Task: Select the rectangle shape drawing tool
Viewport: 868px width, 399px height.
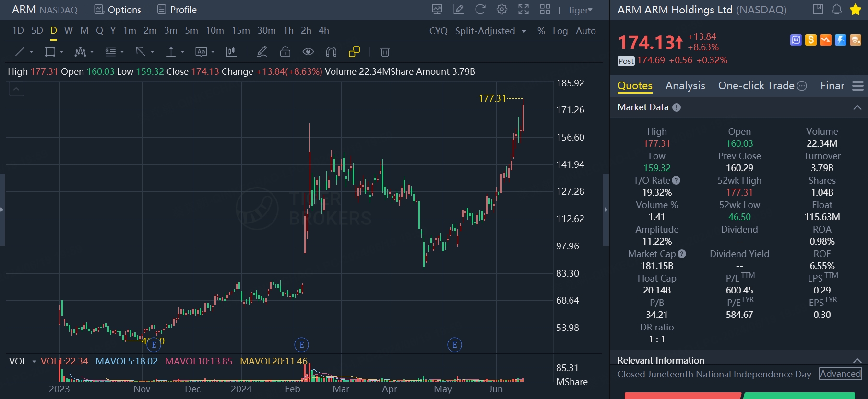Action: tap(50, 52)
